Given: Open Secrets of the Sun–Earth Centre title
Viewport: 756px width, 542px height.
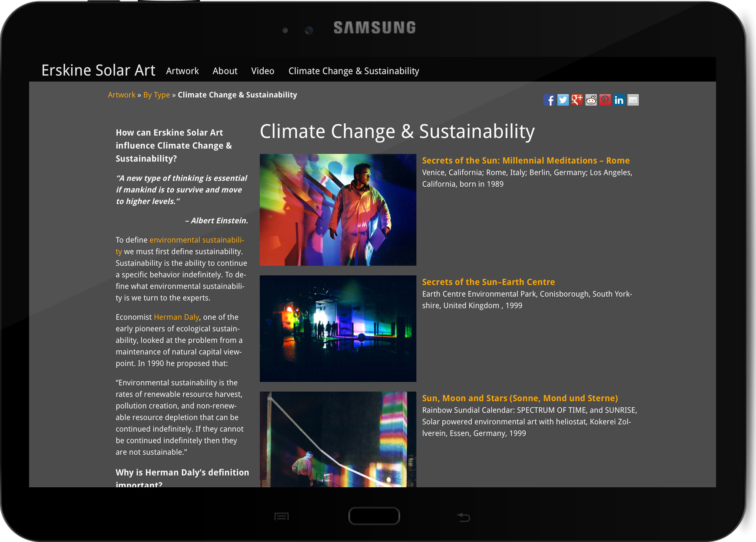Looking at the screenshot, I should point(488,282).
